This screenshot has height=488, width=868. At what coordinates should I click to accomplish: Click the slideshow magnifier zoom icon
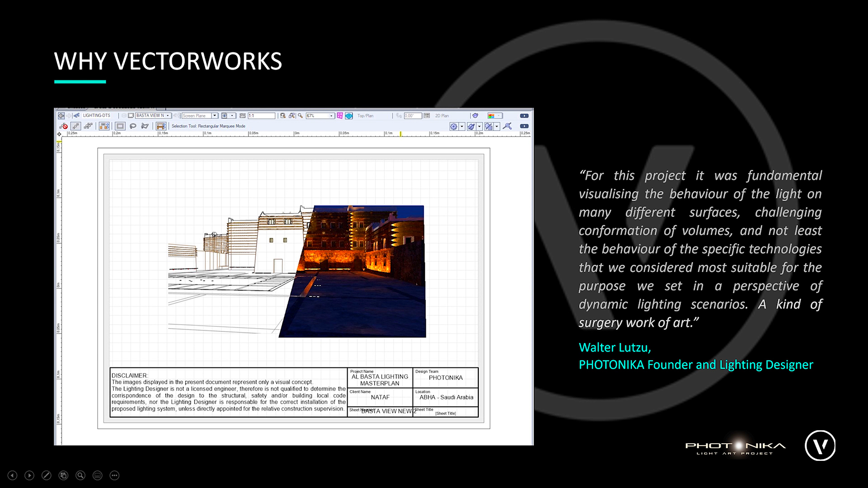(x=80, y=475)
